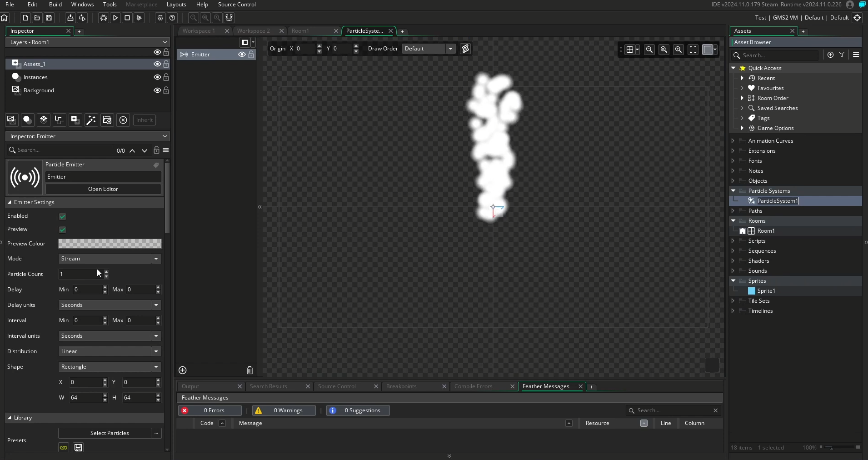Image resolution: width=868 pixels, height=460 pixels.
Task: Lock the Assets_1 layer
Action: pyautogui.click(x=166, y=64)
